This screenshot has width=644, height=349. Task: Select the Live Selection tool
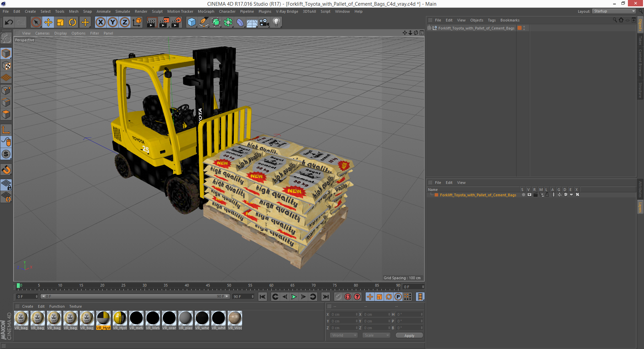pos(36,22)
